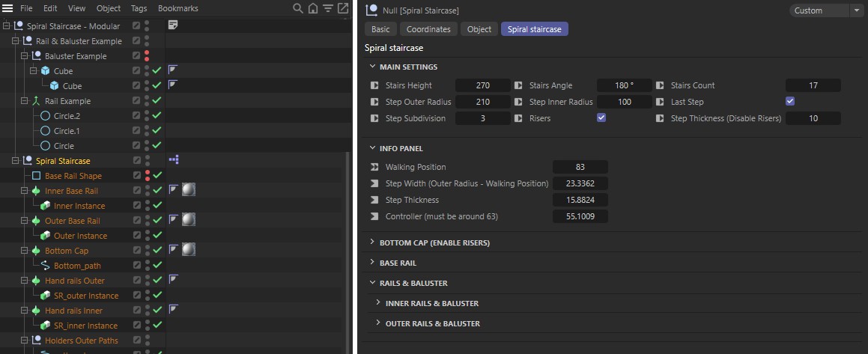
Task: Expand INNER RAILS & BALUSTER subsection
Action: pyautogui.click(x=378, y=302)
